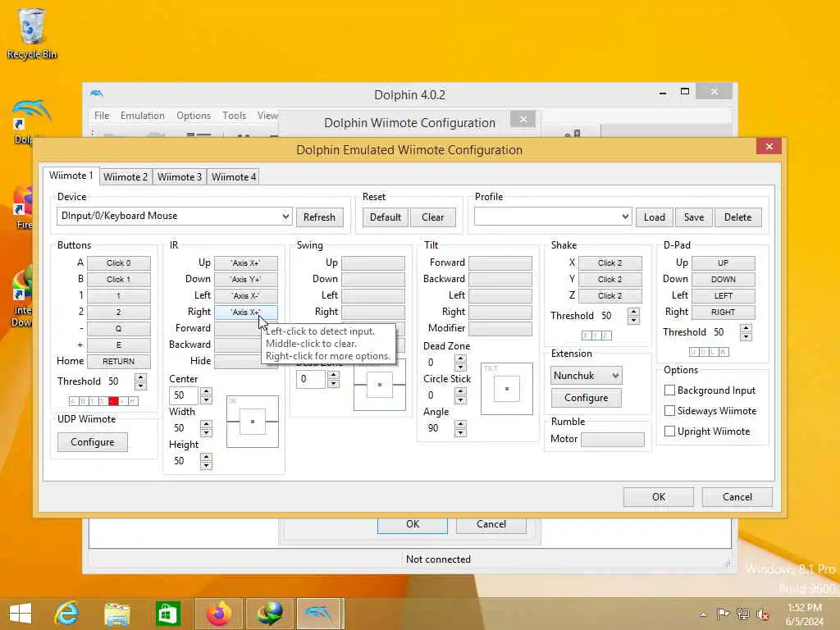The image size is (840, 630).
Task: Open the Tools menu in Dolphin window
Action: [x=234, y=116]
